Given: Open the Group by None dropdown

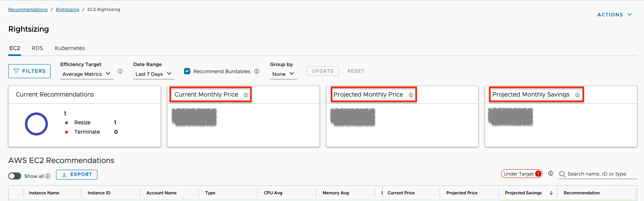Looking at the screenshot, I should pos(283,74).
